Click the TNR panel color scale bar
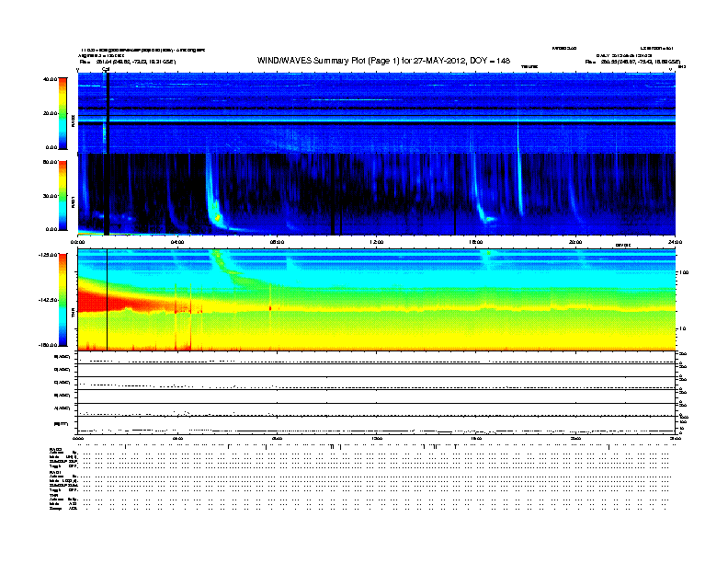This screenshot has height=563, width=728. click(63, 300)
